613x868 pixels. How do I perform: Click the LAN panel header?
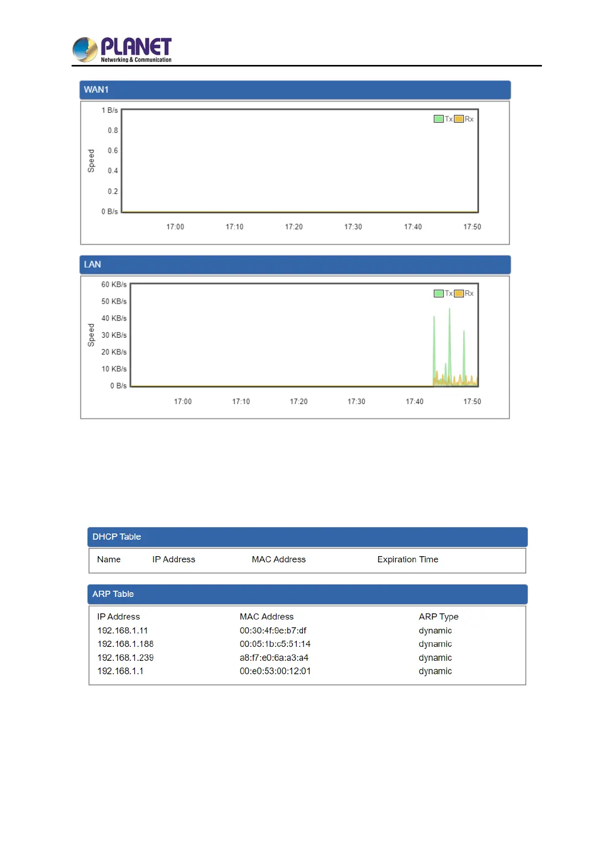point(295,264)
